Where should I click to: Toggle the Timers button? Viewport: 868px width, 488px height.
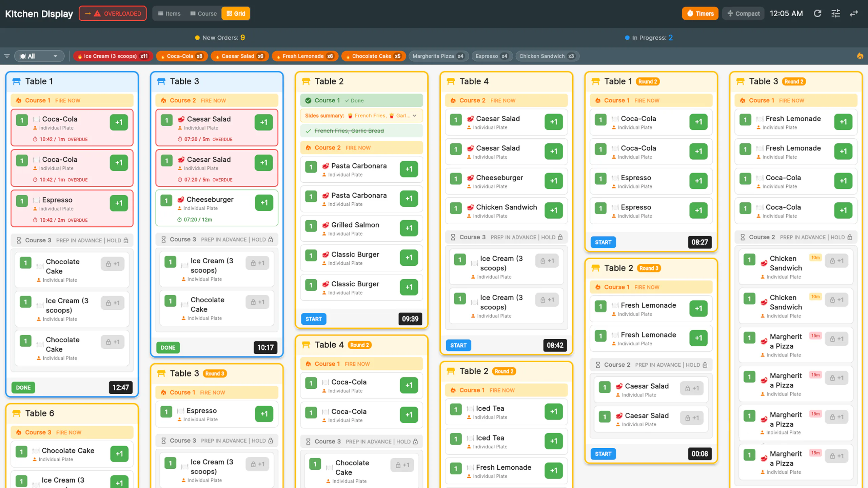[700, 14]
